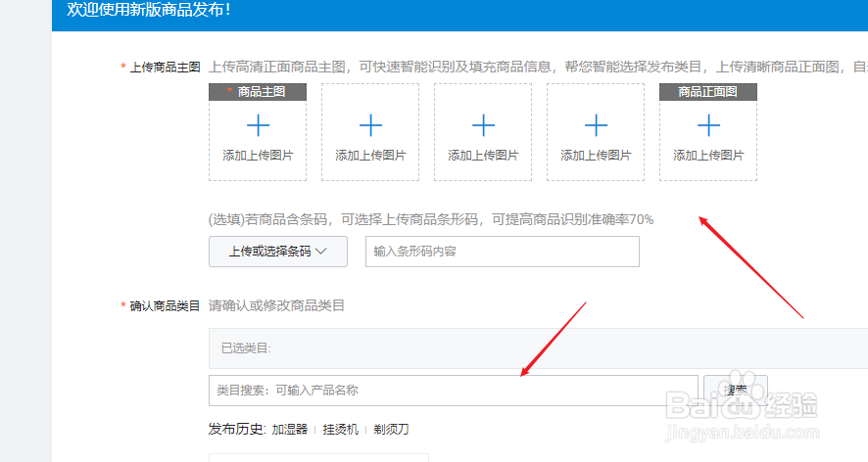
Task: Click the 商品主图 header label
Action: (x=258, y=92)
